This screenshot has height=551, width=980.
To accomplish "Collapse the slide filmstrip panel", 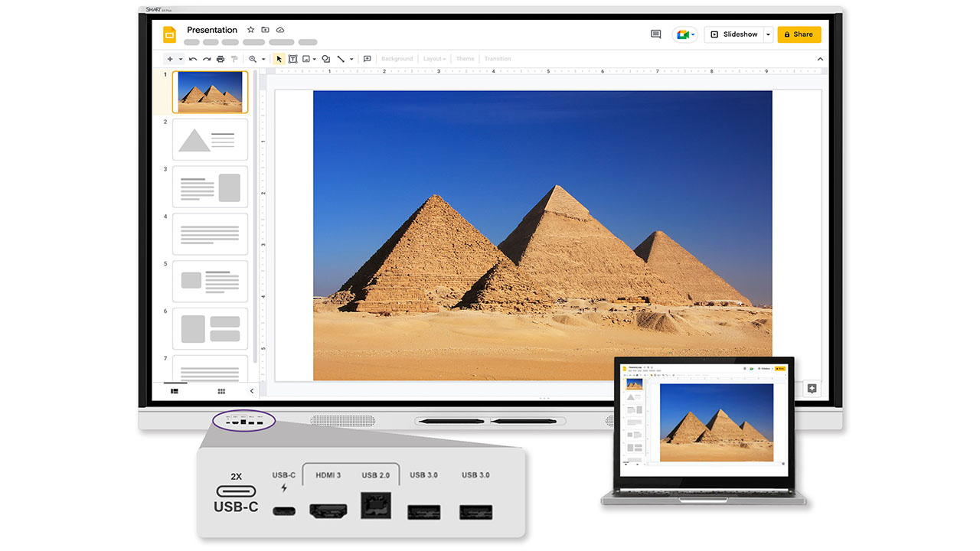I will tap(251, 391).
